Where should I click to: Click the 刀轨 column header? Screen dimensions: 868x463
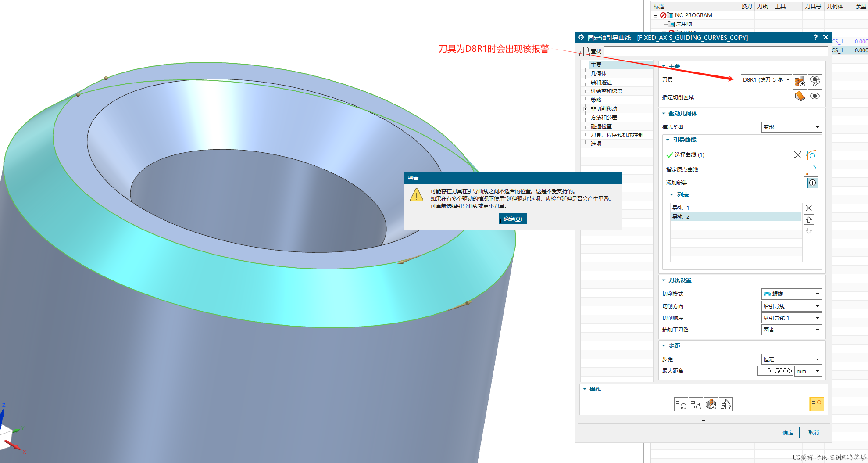(x=762, y=6)
